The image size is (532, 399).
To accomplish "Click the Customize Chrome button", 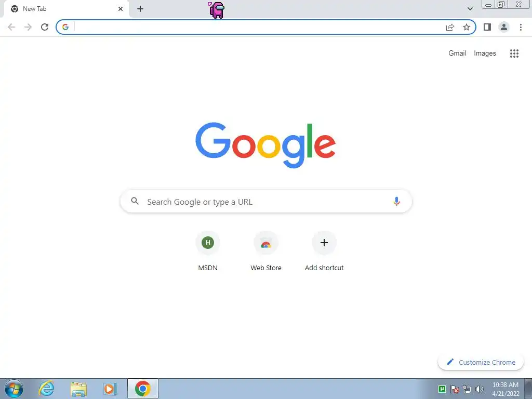I will coord(481,362).
